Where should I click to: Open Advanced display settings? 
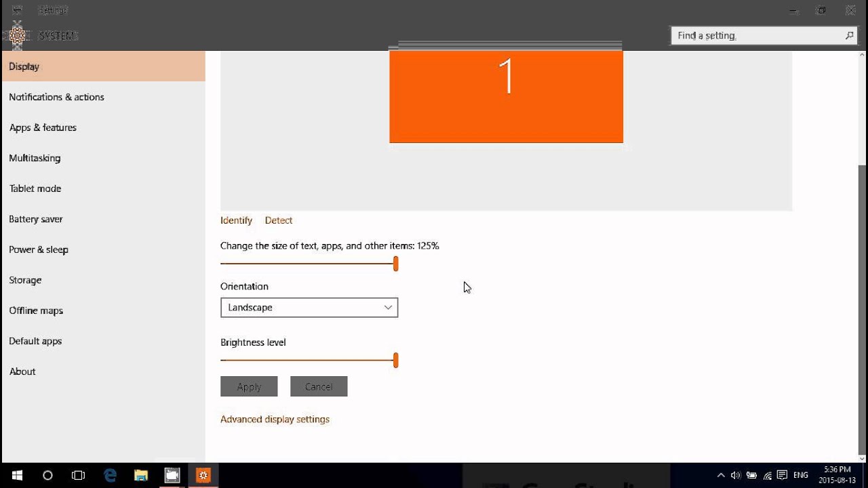point(275,419)
